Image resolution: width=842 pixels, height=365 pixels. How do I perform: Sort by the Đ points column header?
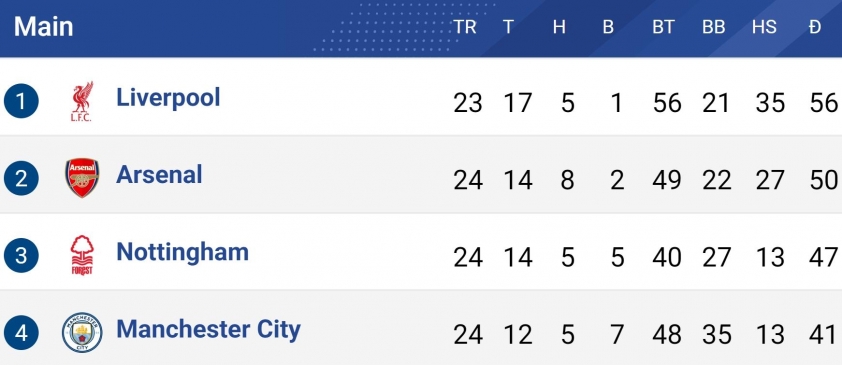815,27
